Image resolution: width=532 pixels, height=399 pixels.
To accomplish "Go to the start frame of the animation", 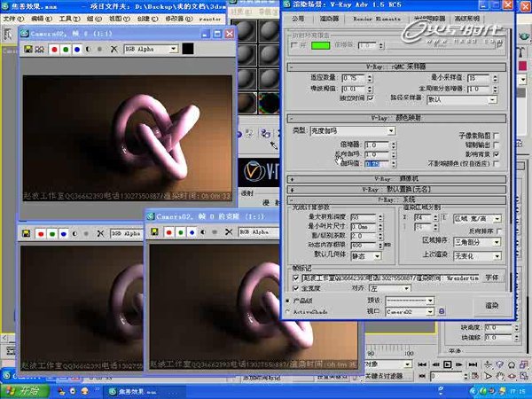I will coord(422,364).
